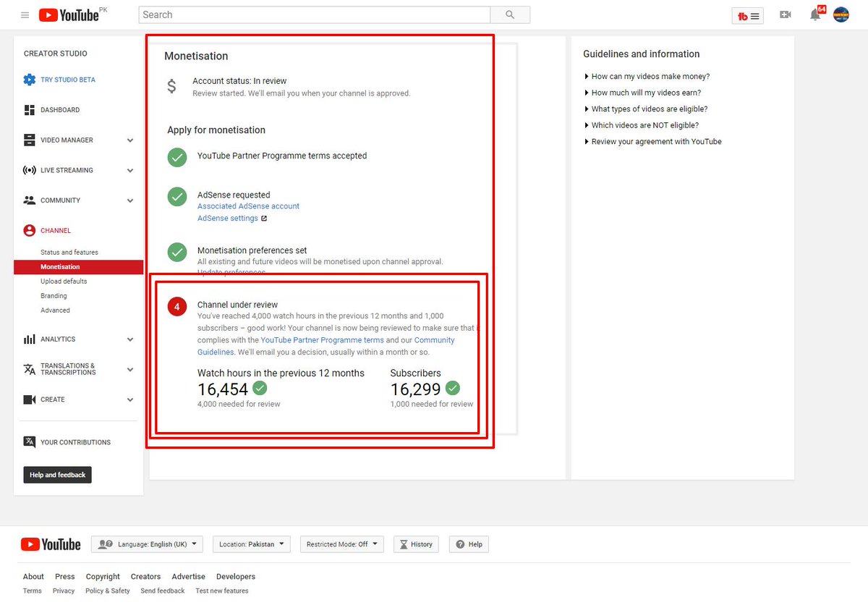Image resolution: width=868 pixels, height=613 pixels.
Task: Expand the Create section
Action: coord(130,399)
